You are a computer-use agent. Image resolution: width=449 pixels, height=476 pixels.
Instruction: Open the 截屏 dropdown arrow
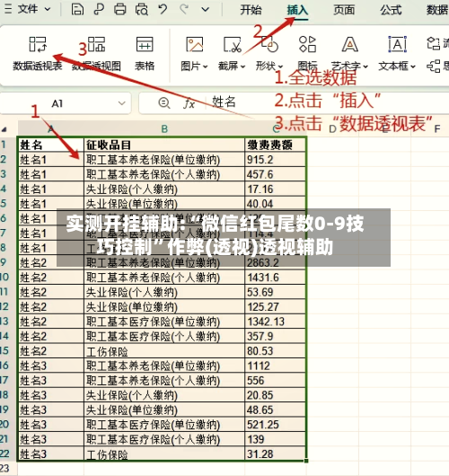[x=242, y=66]
